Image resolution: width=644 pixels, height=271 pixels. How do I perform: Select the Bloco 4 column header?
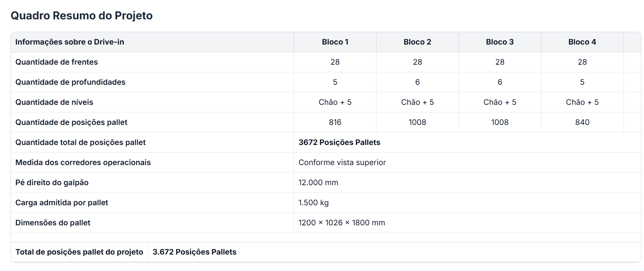click(x=582, y=42)
